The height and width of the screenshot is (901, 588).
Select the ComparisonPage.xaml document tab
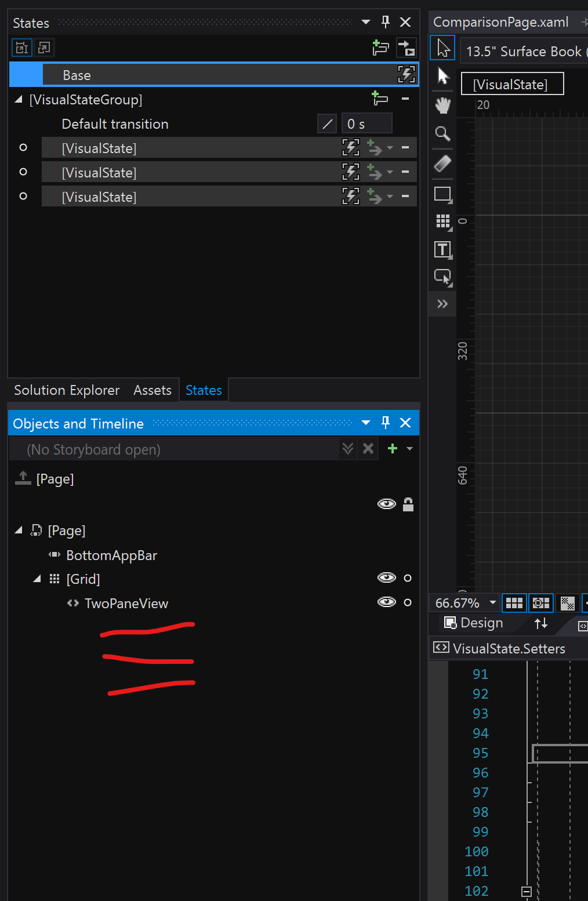click(x=501, y=22)
